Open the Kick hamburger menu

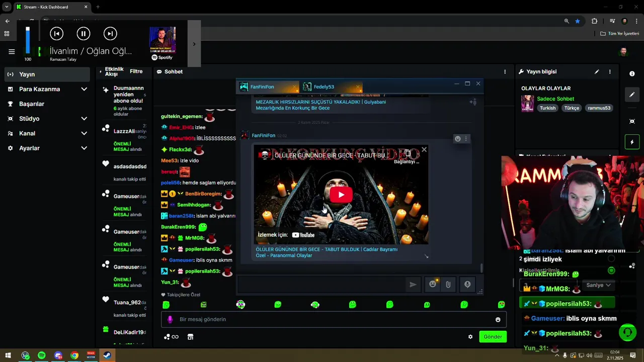[x=12, y=51]
